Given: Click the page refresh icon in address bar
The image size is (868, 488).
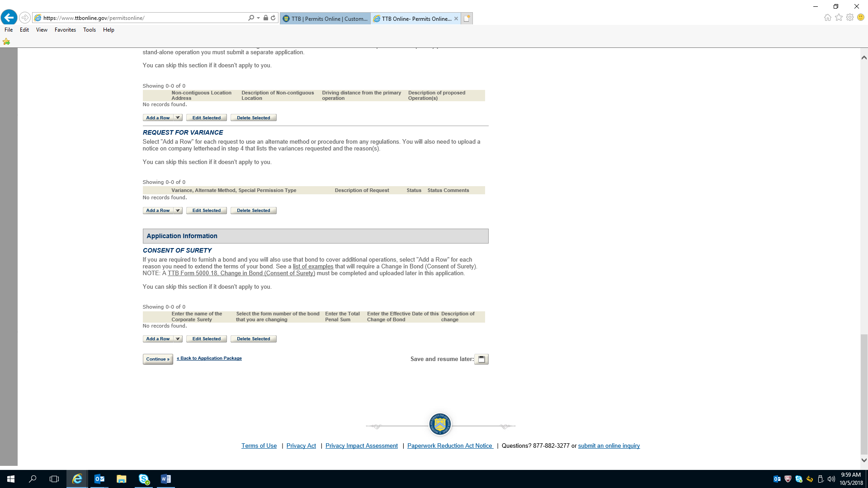Looking at the screenshot, I should pyautogui.click(x=273, y=18).
